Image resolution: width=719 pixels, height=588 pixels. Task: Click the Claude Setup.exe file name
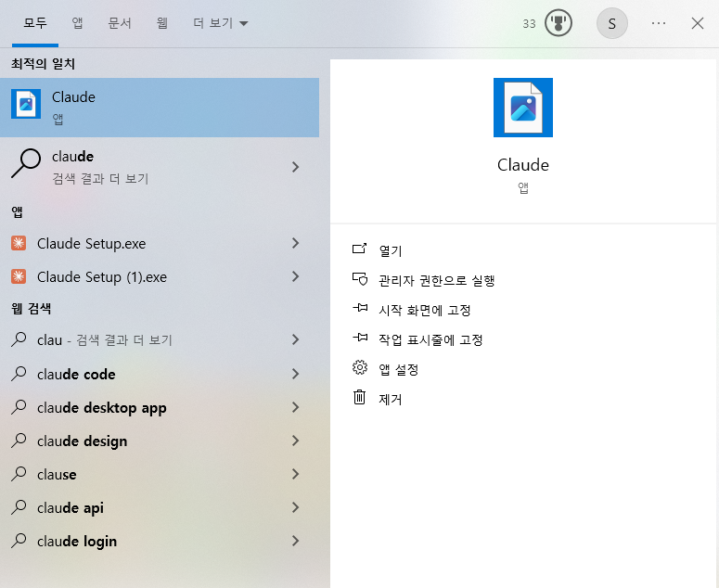coord(91,243)
